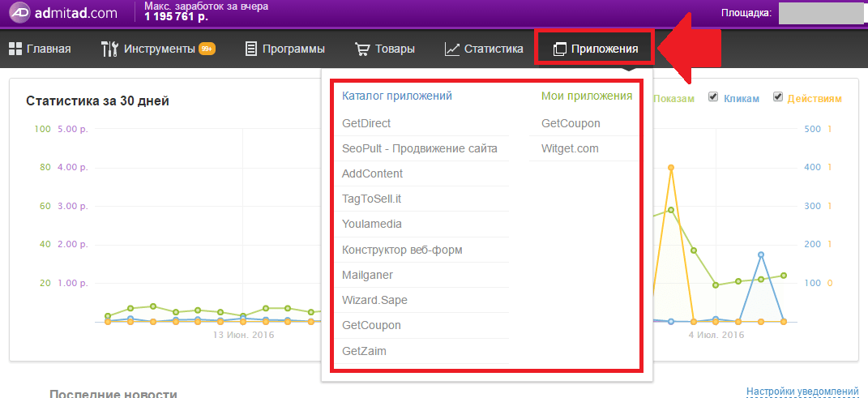868x398 pixels.
Task: Open the Мои приложения link
Action: click(x=587, y=96)
